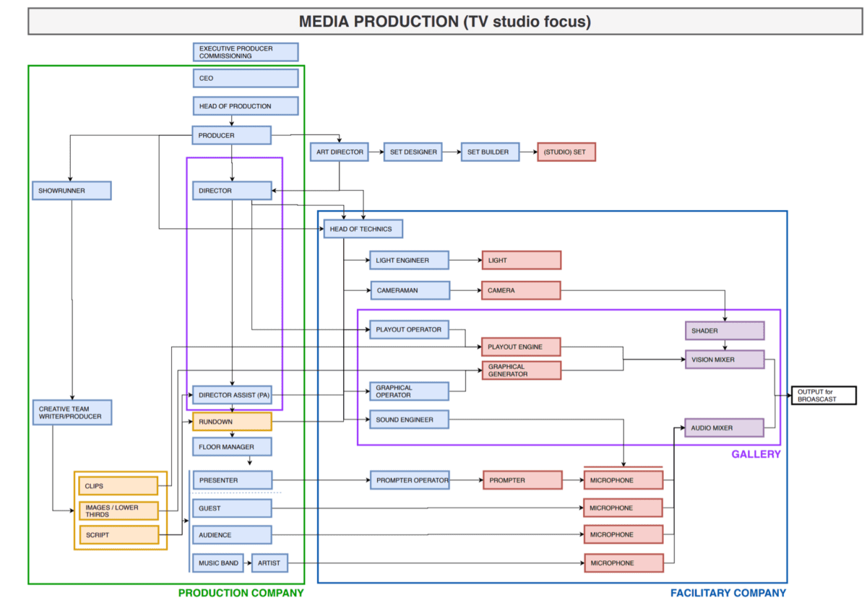Select the PRODUCER box
The image size is (867, 616).
click(x=231, y=135)
